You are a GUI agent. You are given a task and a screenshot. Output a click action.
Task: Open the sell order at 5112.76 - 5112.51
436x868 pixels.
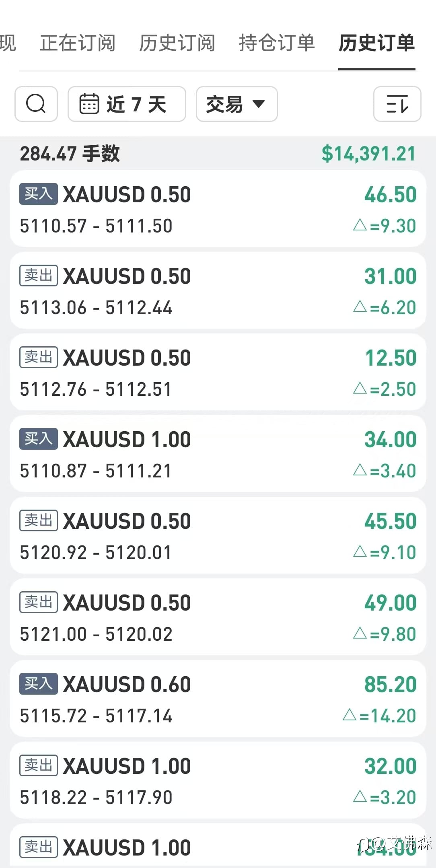(217, 372)
